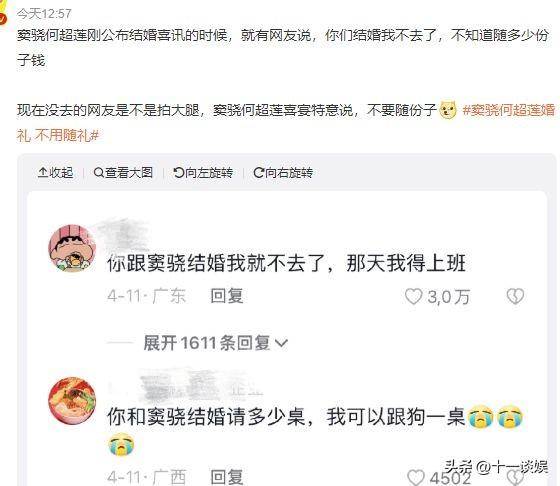Screen dimensions: 560x486
Task: Reply to the 广西 comment via 回复
Action: coord(227,477)
